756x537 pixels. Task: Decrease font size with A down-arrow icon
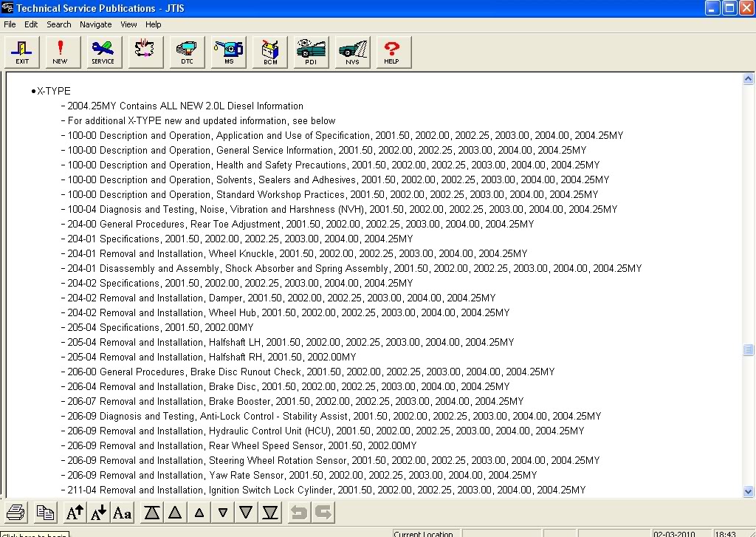point(99,513)
